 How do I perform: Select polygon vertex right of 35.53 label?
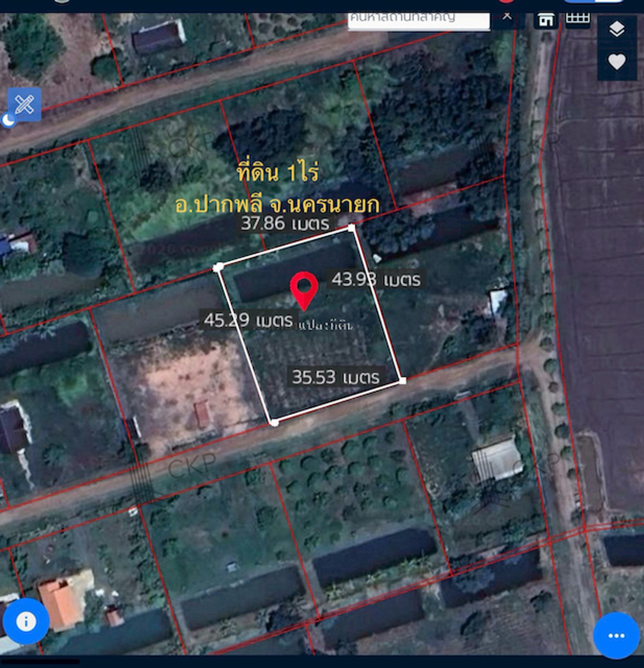pyautogui.click(x=402, y=380)
